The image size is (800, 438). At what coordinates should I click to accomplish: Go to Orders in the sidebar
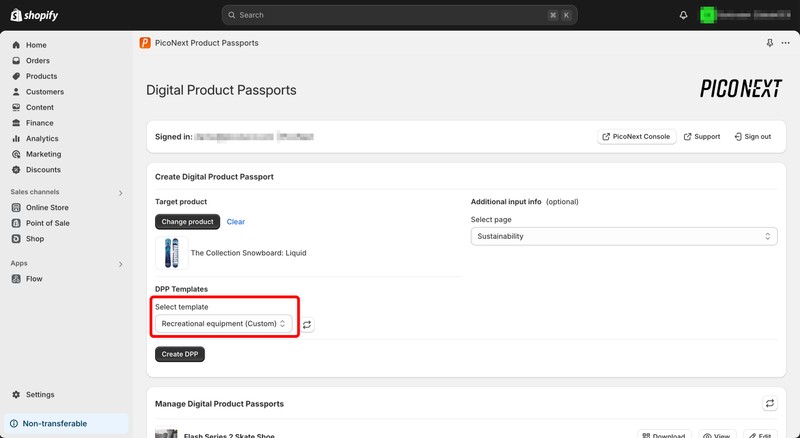tap(36, 61)
